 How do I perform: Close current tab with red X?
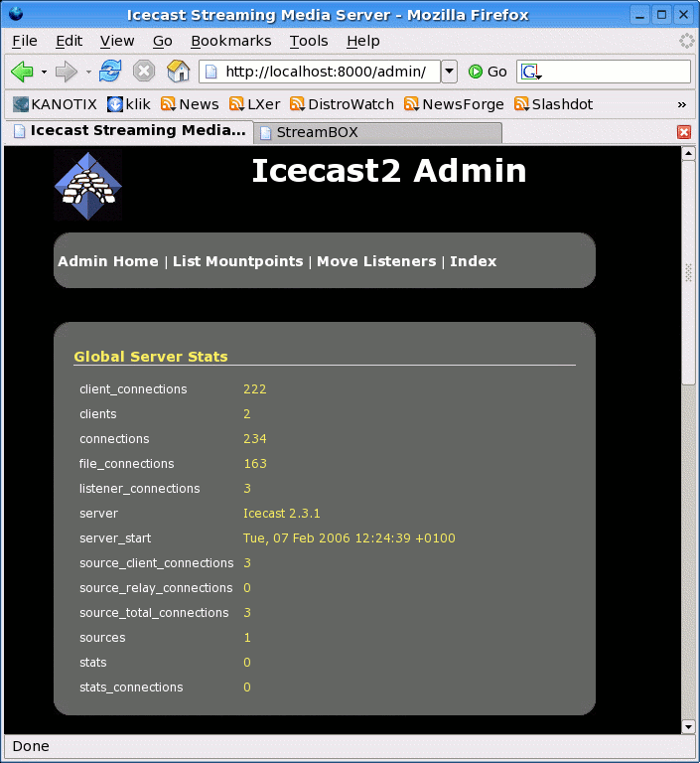[684, 132]
